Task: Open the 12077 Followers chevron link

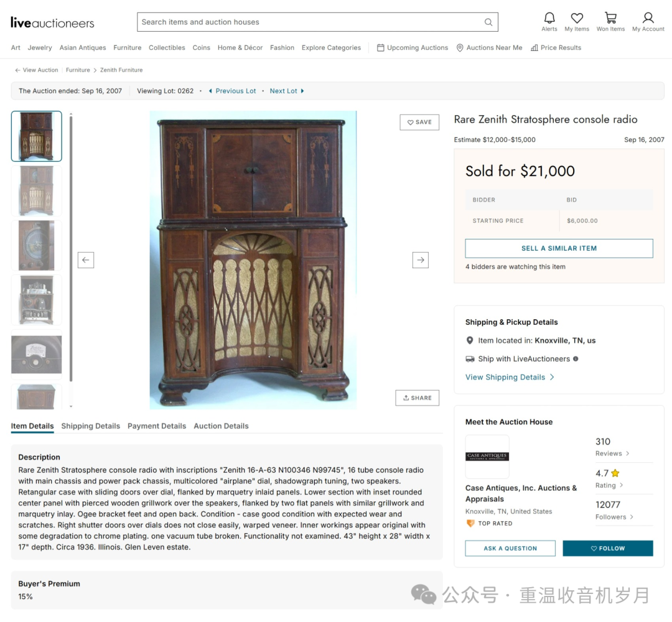Action: pos(632,517)
